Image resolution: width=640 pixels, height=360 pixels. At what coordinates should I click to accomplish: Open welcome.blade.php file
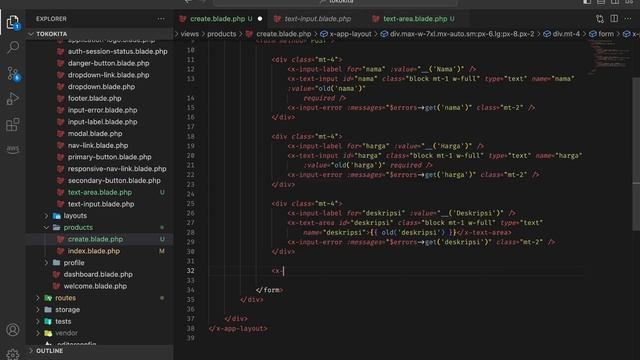tap(95, 286)
